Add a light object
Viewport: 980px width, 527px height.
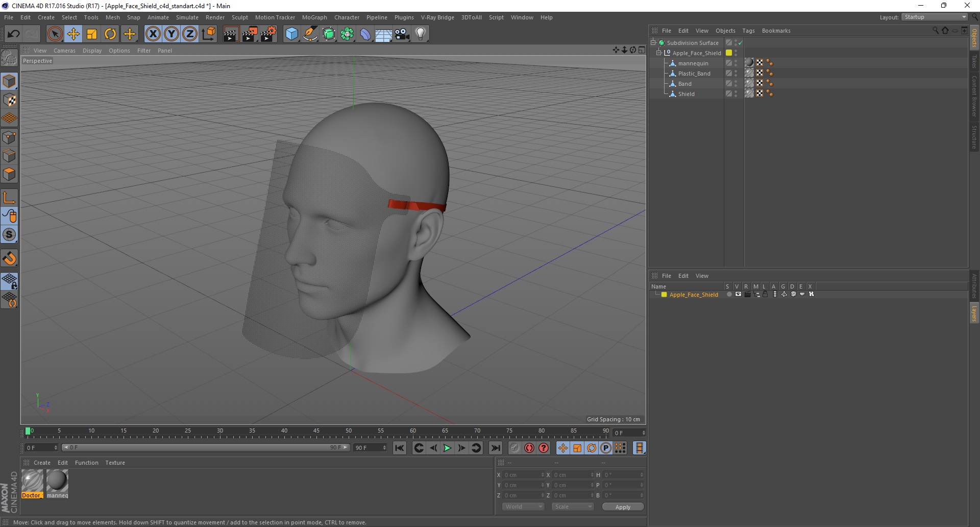point(421,34)
